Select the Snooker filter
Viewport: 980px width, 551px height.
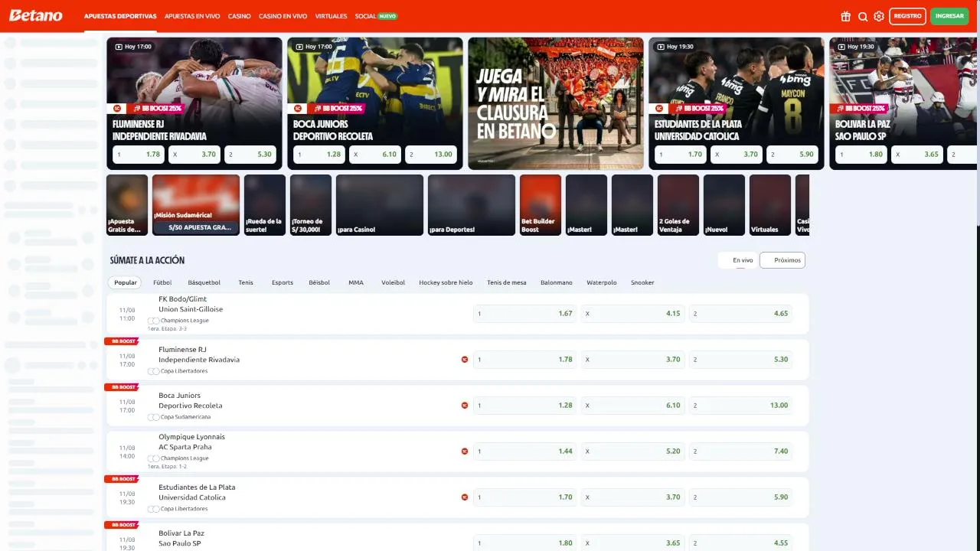[642, 282]
